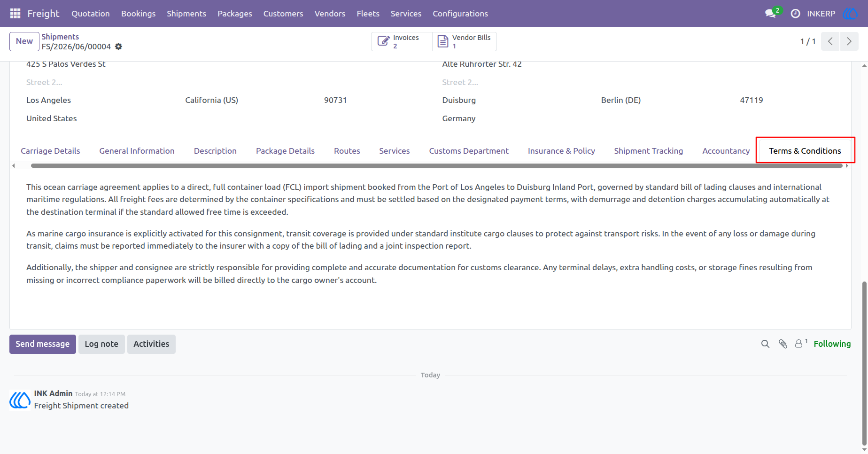This screenshot has height=454, width=868.
Task: Open the Services top menu
Action: pyautogui.click(x=406, y=14)
